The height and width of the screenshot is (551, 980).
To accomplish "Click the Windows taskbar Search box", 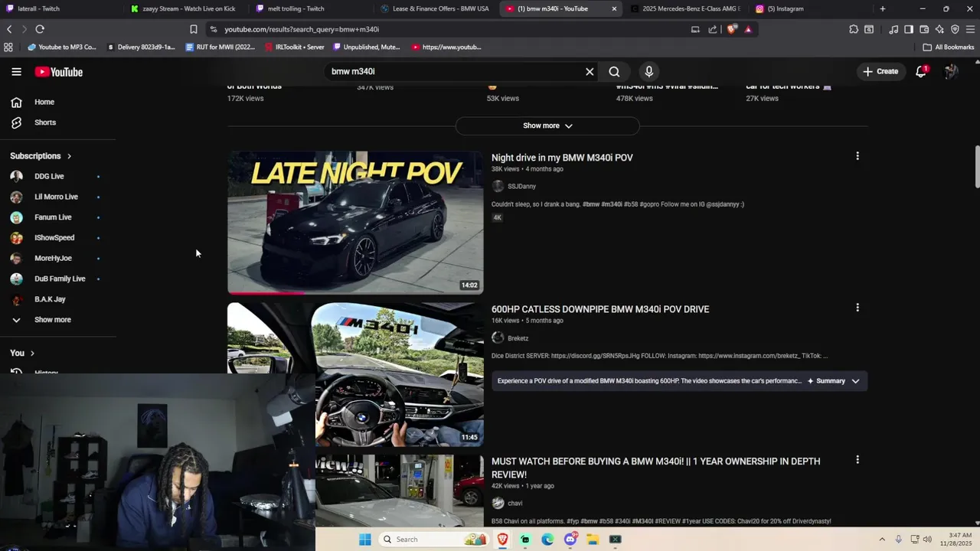I will (x=434, y=540).
